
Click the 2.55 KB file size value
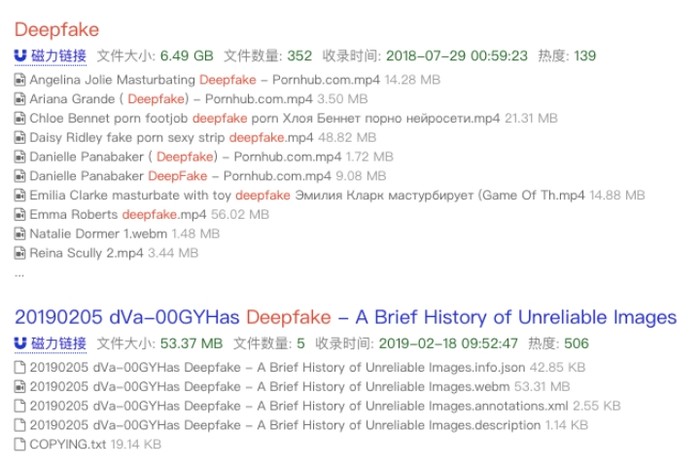(x=597, y=406)
